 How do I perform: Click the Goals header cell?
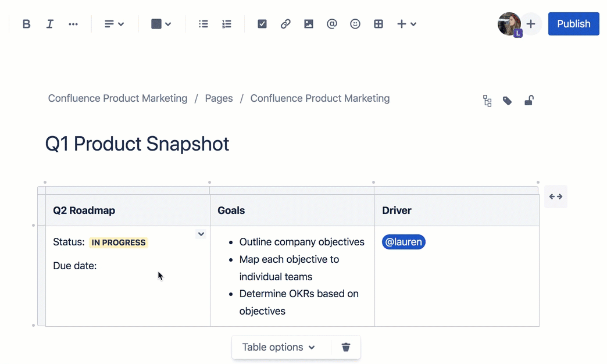tap(292, 210)
